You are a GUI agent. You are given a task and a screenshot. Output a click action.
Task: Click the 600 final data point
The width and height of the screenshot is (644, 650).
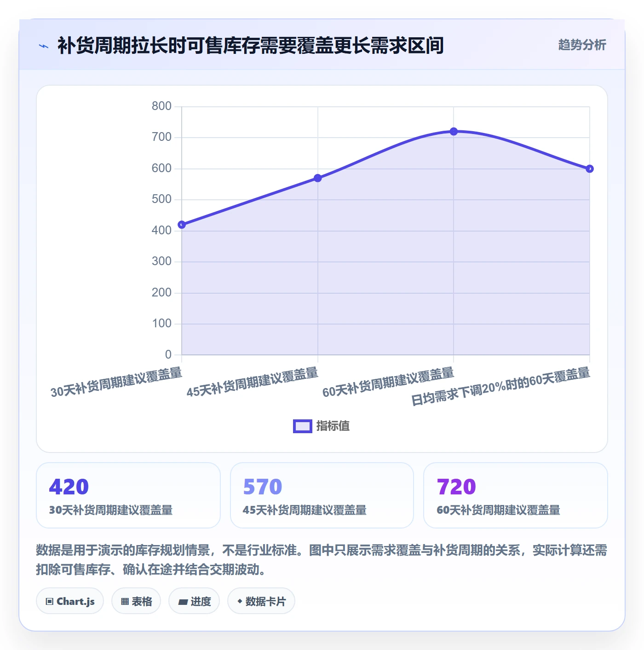(590, 168)
